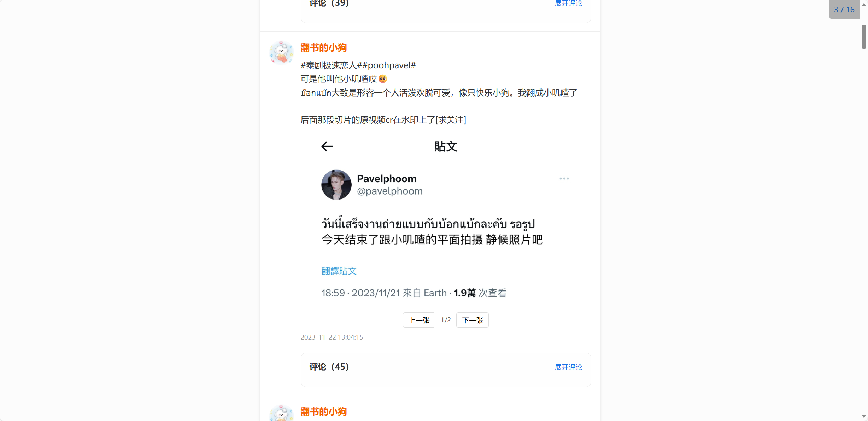The height and width of the screenshot is (421, 868).
Task: Open the bottom 翻书的小狗 username link
Action: click(x=323, y=411)
